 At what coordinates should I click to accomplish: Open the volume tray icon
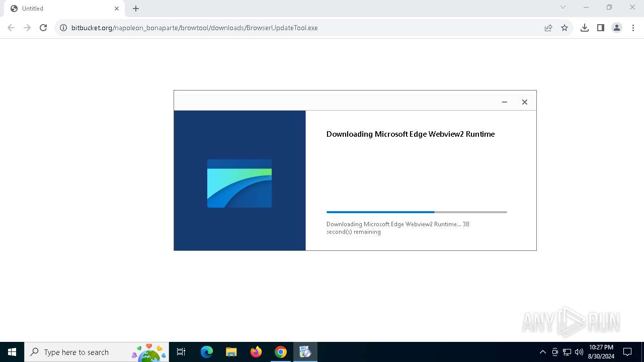click(579, 352)
